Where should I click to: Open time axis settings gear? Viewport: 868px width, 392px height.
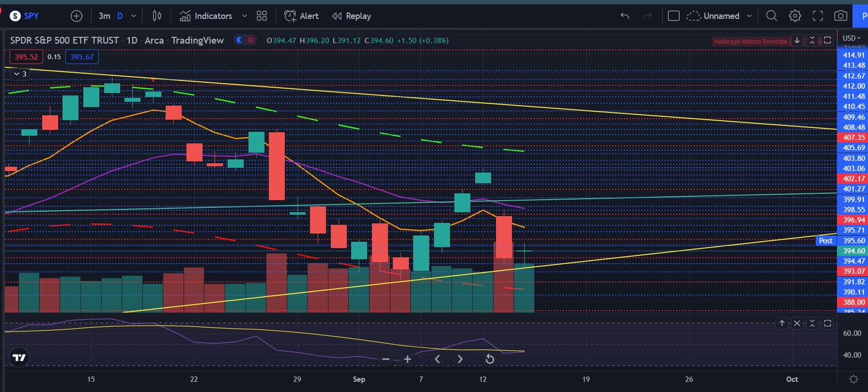[x=853, y=379]
